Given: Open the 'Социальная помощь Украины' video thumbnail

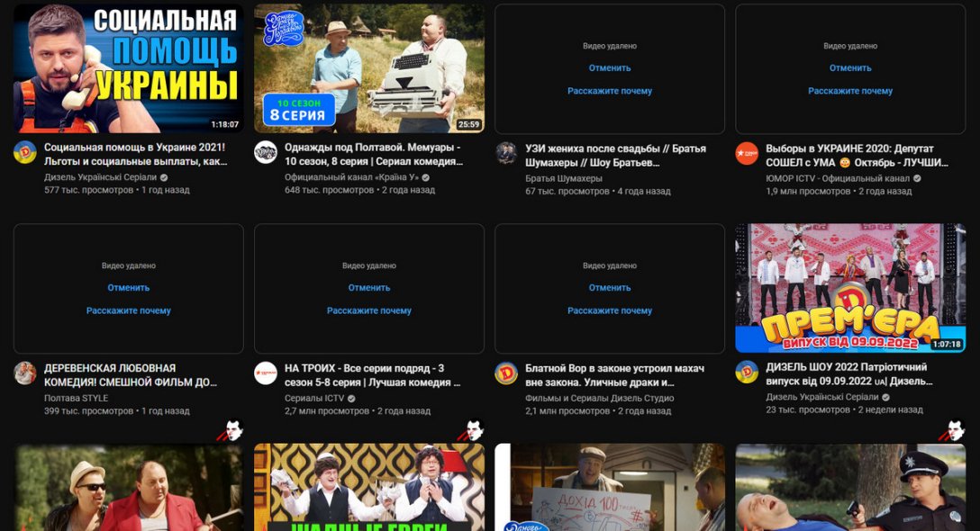Looking at the screenshot, I should [x=129, y=68].
